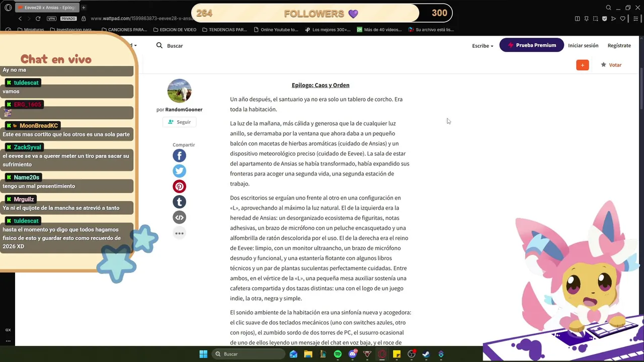
Task: Share the story on Twitter
Action: click(179, 171)
